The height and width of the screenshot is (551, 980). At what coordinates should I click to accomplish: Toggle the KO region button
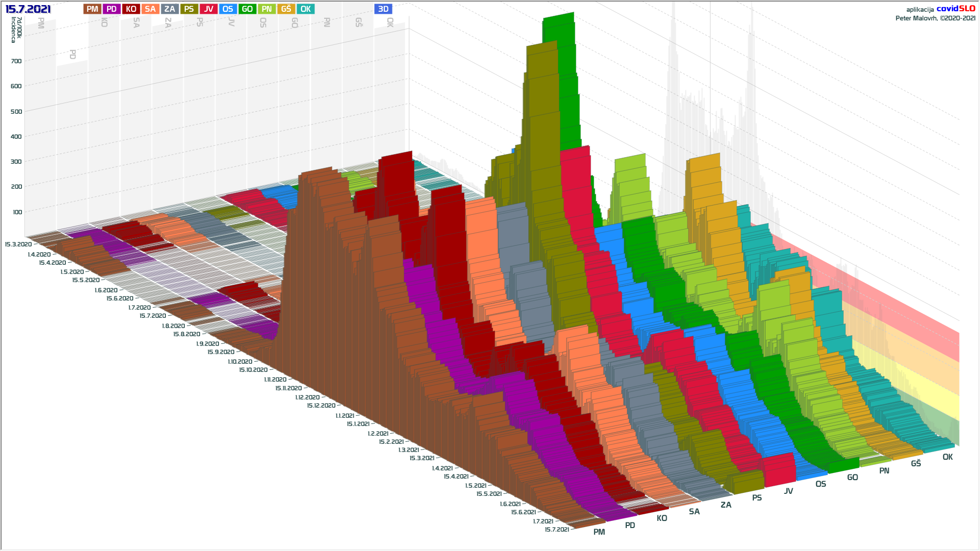(x=131, y=9)
